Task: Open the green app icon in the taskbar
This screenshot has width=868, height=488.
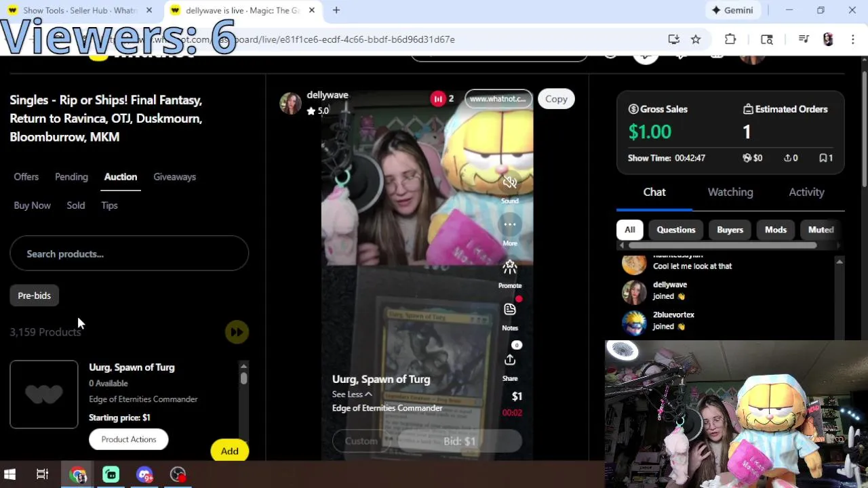Action: click(111, 474)
